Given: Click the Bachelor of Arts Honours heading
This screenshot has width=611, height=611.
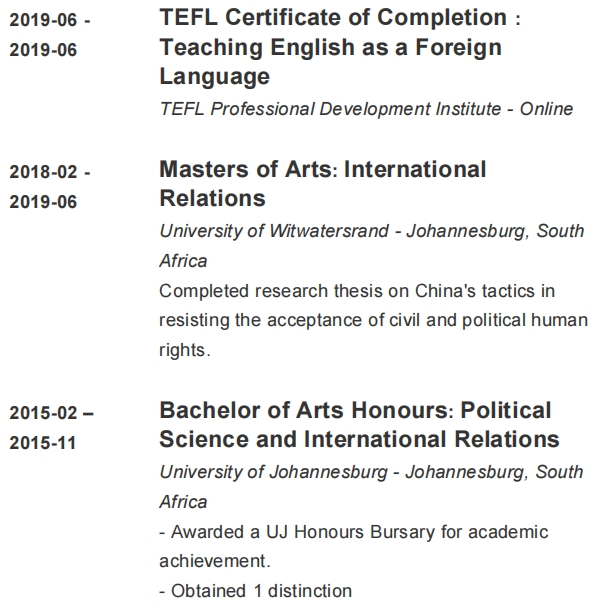Looking at the screenshot, I should point(302,411).
